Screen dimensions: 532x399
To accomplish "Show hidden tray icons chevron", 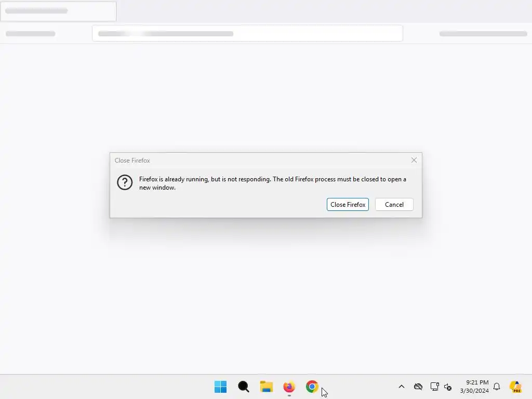I will pos(402,387).
